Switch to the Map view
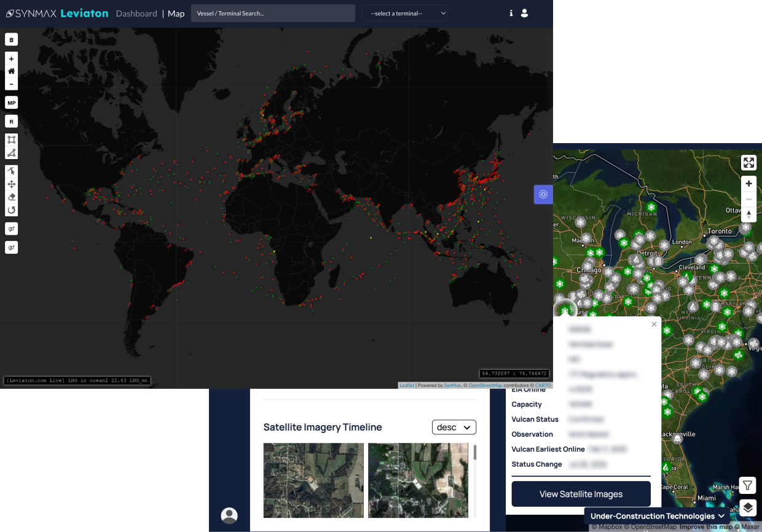The width and height of the screenshot is (762, 532). (176, 14)
